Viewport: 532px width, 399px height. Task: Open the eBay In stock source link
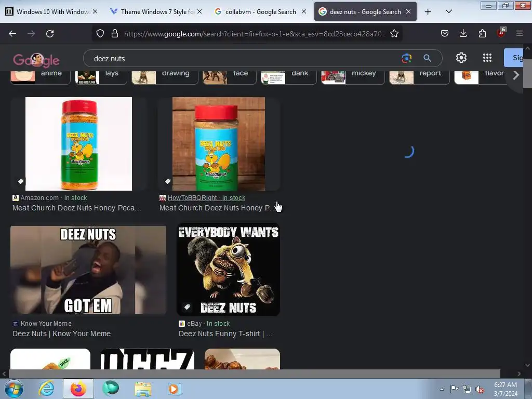208,324
